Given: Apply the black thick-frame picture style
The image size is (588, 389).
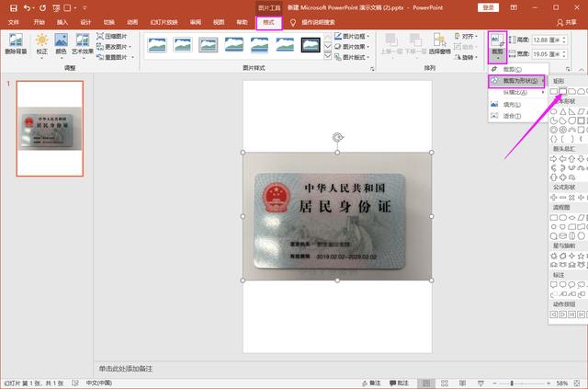Looking at the screenshot, I should pyautogui.click(x=311, y=45).
